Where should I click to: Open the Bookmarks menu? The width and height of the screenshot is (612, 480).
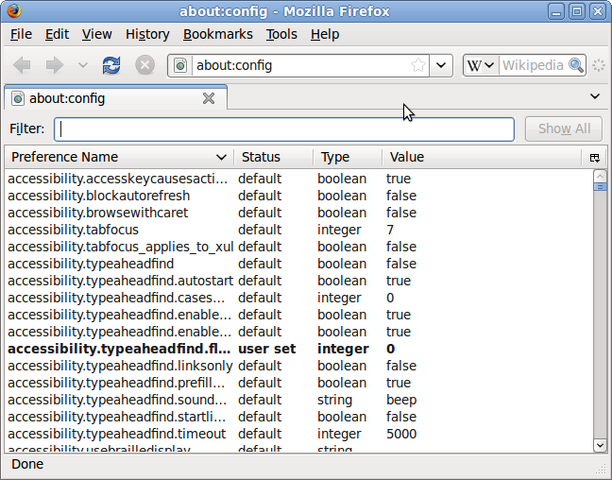(218, 34)
